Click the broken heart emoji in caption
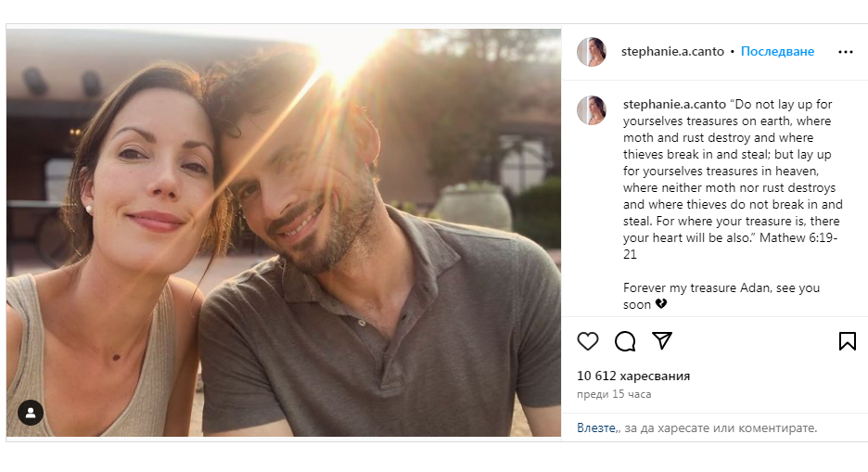The image size is (868, 472). 661,304
